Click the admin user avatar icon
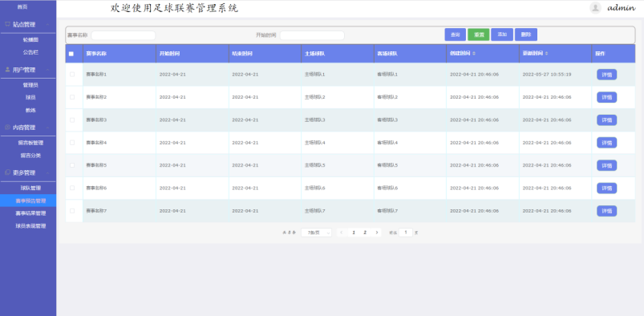 tap(595, 8)
